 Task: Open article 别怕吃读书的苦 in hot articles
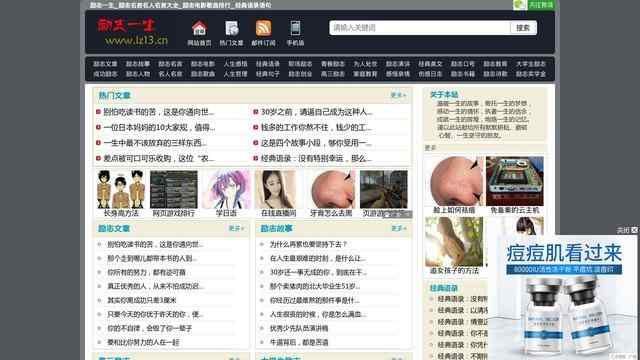tap(159, 112)
